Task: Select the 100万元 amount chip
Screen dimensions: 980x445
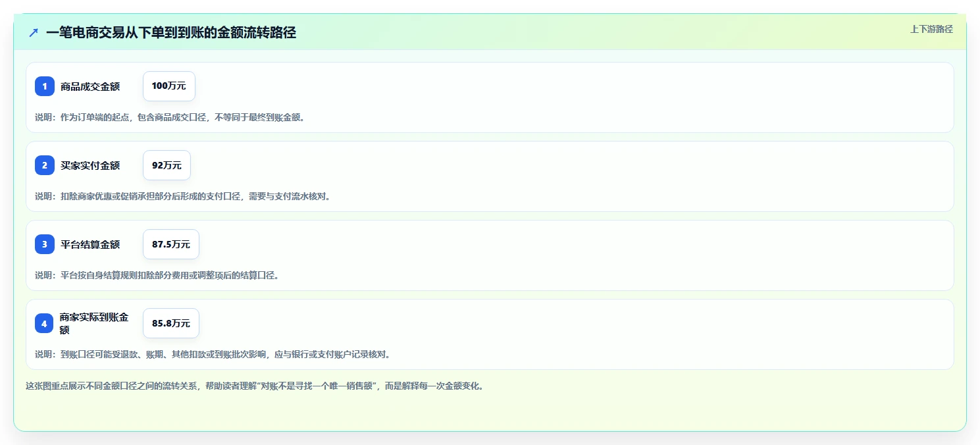Action: click(x=169, y=86)
